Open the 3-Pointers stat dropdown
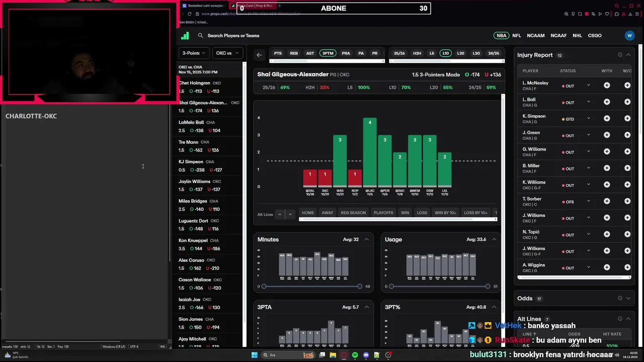This screenshot has height=362, width=644. (193, 53)
